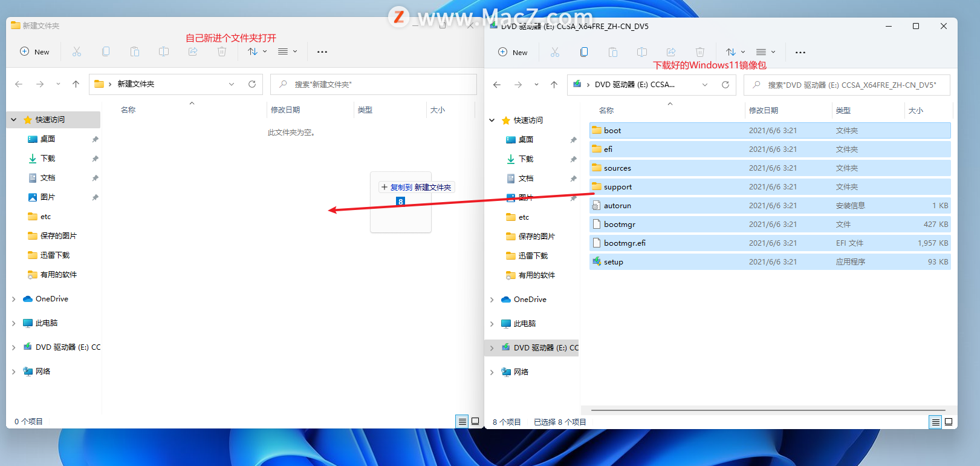Click Rename icon in left window toolbar
This screenshot has width=980, height=466.
[164, 51]
